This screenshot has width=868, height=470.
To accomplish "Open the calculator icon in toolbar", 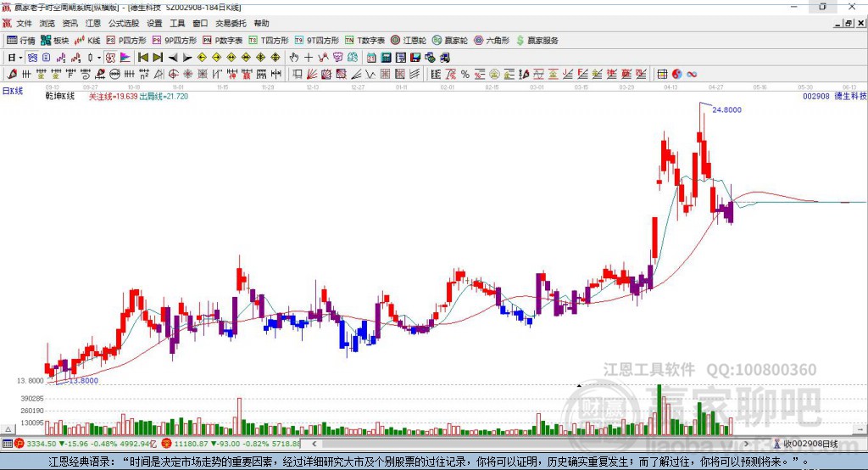I will tap(386, 57).
